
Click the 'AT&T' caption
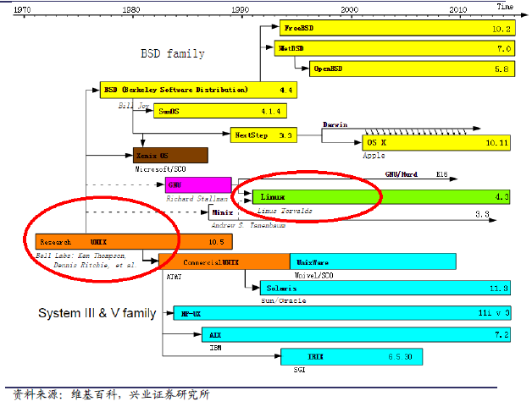(174, 277)
